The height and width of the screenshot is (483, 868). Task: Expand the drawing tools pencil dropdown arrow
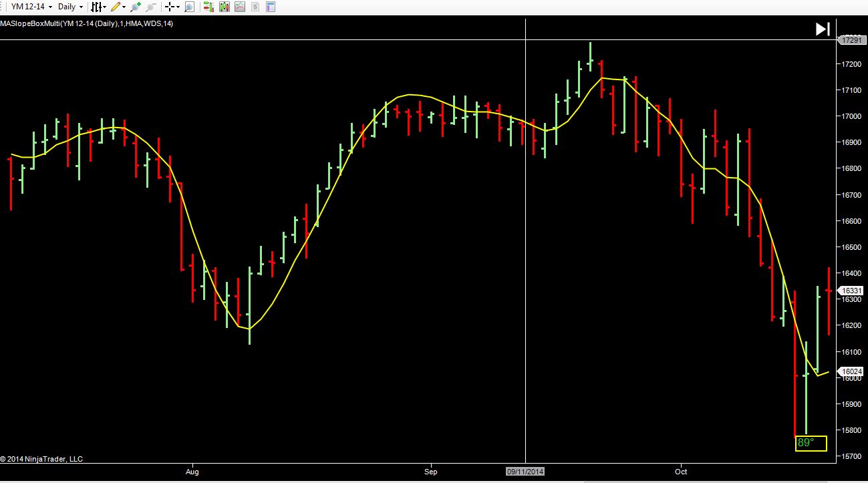[x=124, y=7]
